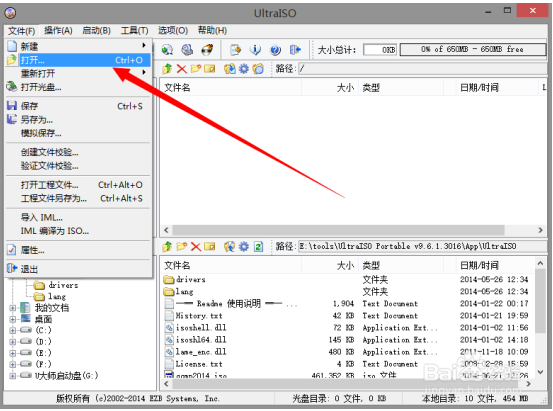Viewport: 553px width, 411px height.
Task: Click the set boot file icon in image toolbar
Action: coord(258,68)
